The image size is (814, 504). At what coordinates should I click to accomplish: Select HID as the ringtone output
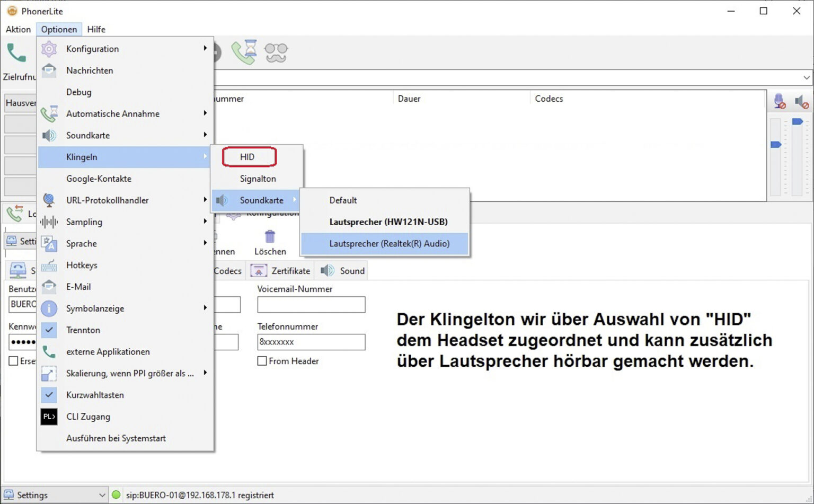[x=247, y=156]
